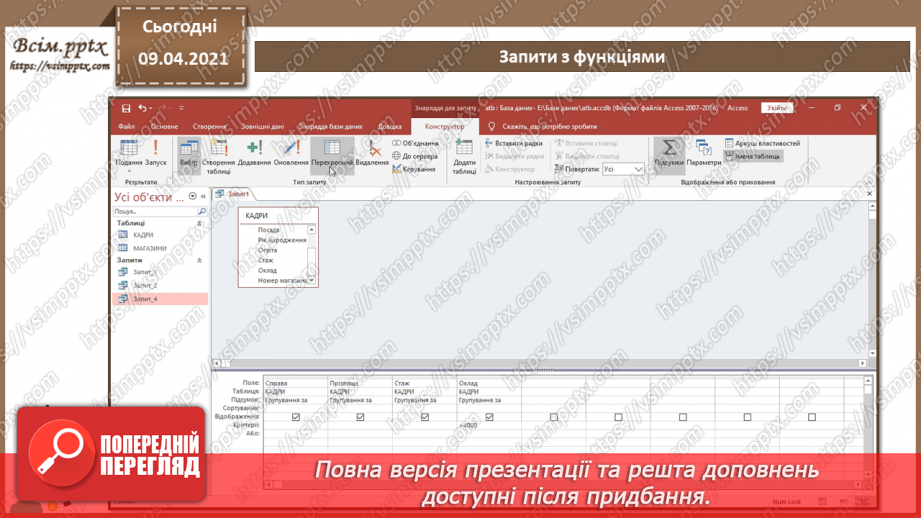Click the Пошук search field

pyautogui.click(x=154, y=212)
